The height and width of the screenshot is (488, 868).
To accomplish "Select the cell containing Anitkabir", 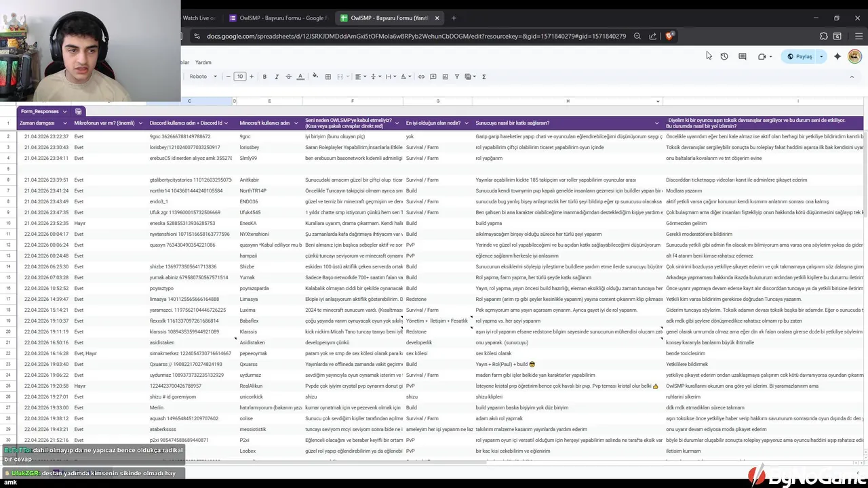I will point(269,180).
